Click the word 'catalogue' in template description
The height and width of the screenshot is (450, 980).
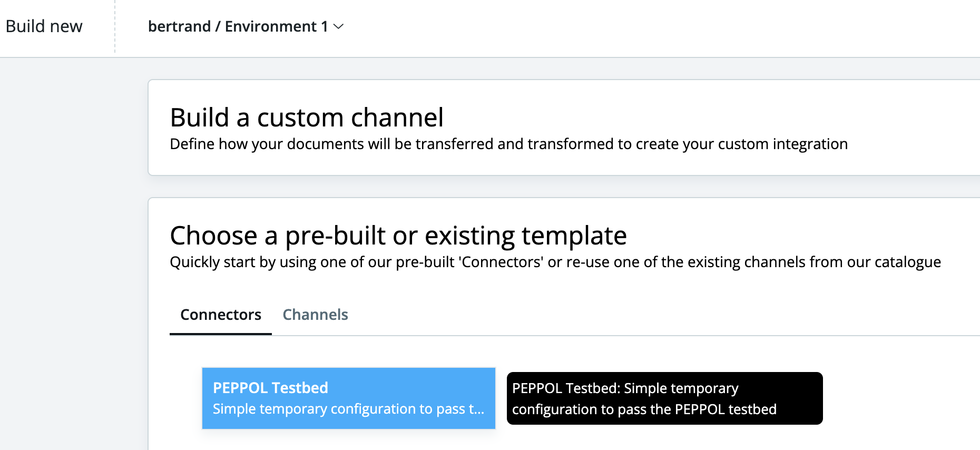pos(907,262)
